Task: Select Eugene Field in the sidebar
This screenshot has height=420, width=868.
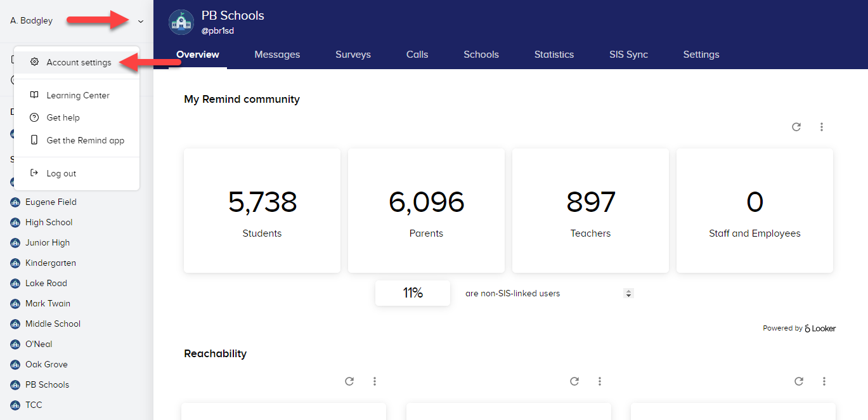Action: click(51, 202)
